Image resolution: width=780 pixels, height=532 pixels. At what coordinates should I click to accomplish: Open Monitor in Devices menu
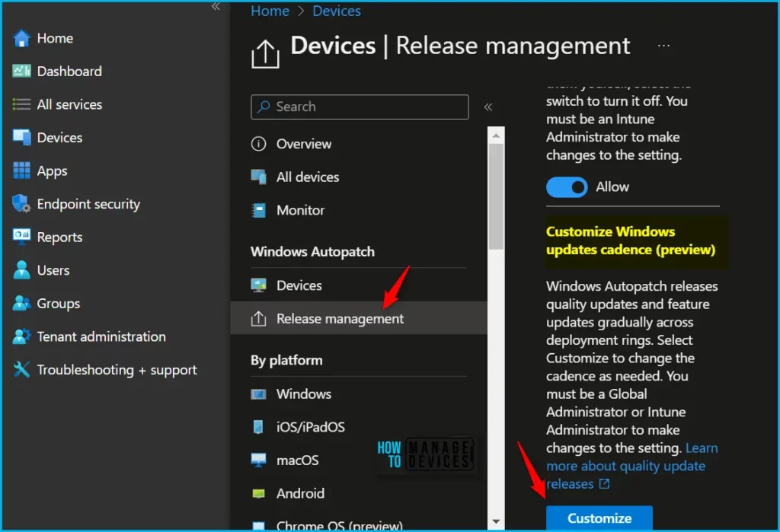300,210
